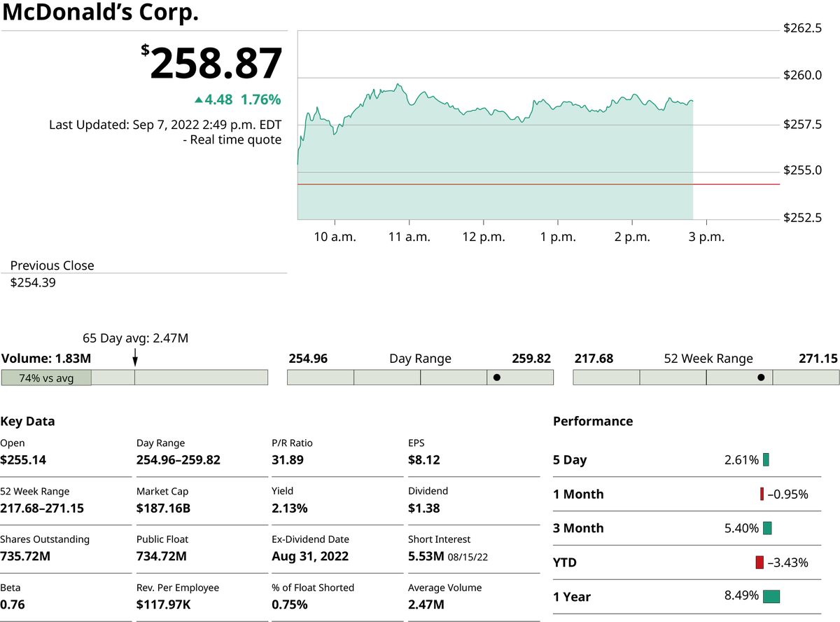Click the Market Cap value $187.16B

[163, 509]
